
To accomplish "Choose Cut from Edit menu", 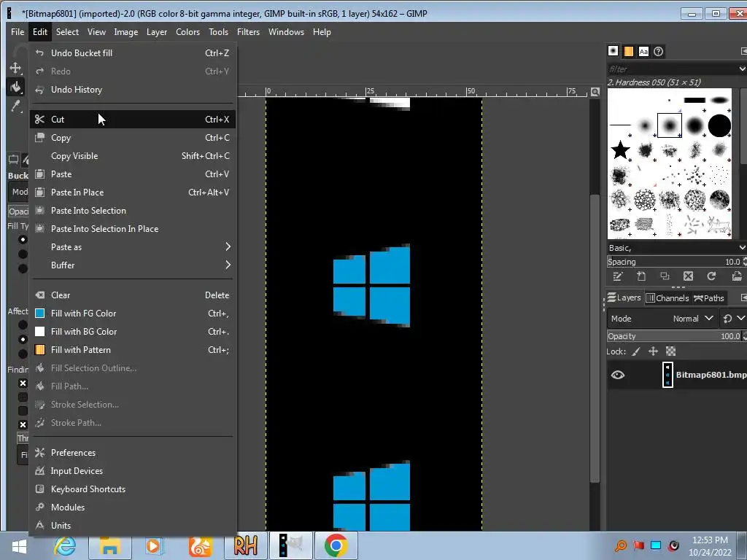I will click(x=133, y=119).
